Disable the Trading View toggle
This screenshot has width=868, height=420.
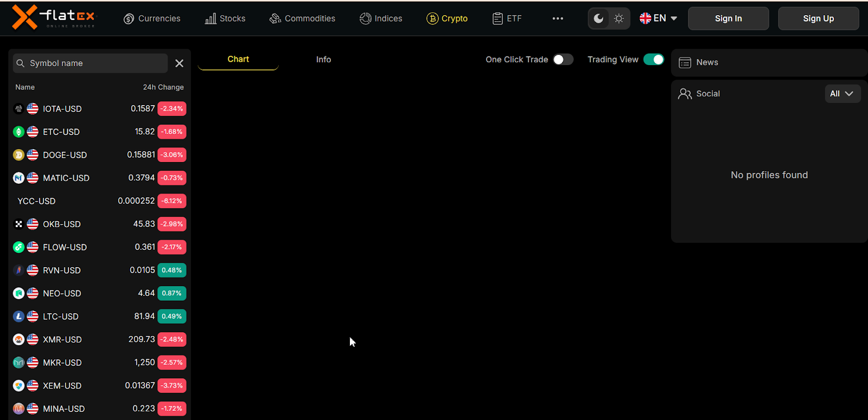pyautogui.click(x=654, y=60)
